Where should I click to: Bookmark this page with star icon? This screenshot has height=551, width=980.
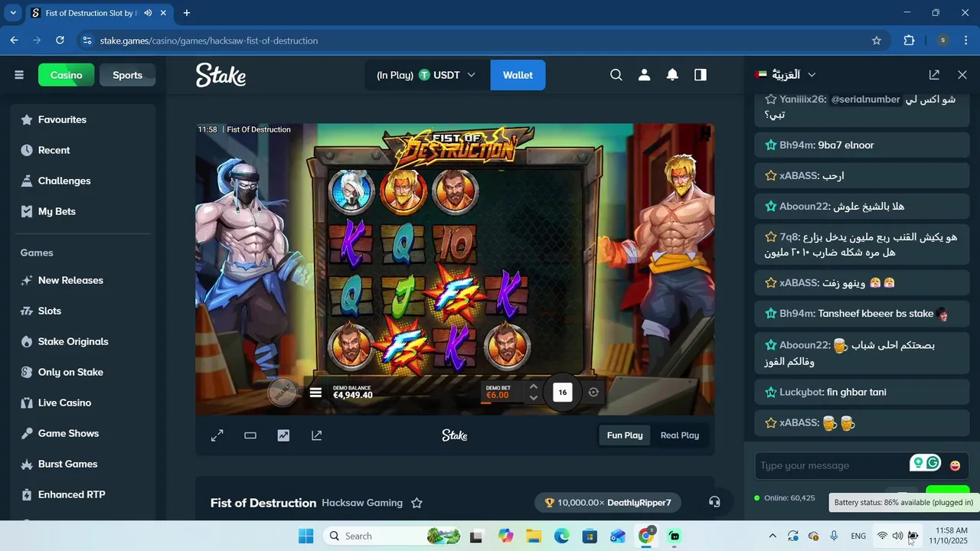877,41
